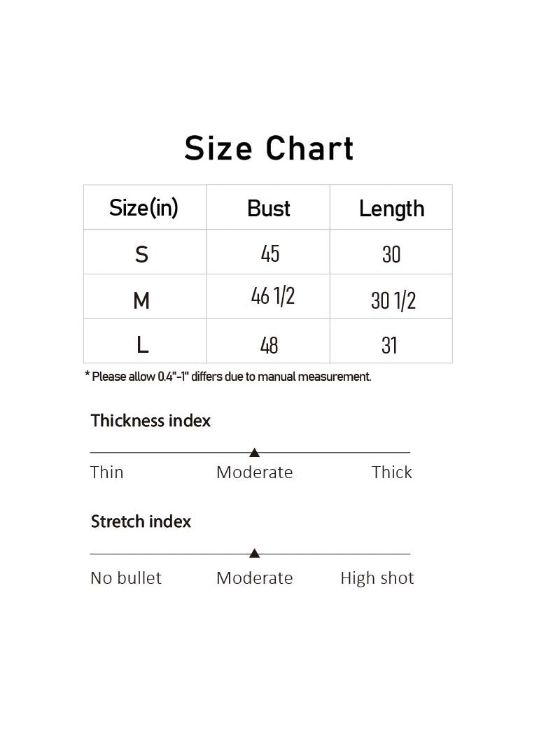Click the length value 30 1/2
560x735 pixels.
(393, 300)
